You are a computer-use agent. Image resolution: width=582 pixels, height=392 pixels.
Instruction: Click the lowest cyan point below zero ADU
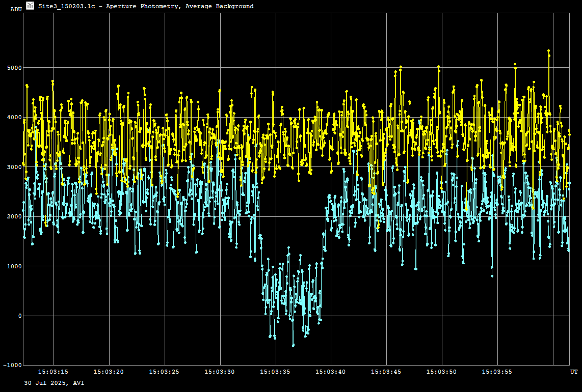coord(293,346)
